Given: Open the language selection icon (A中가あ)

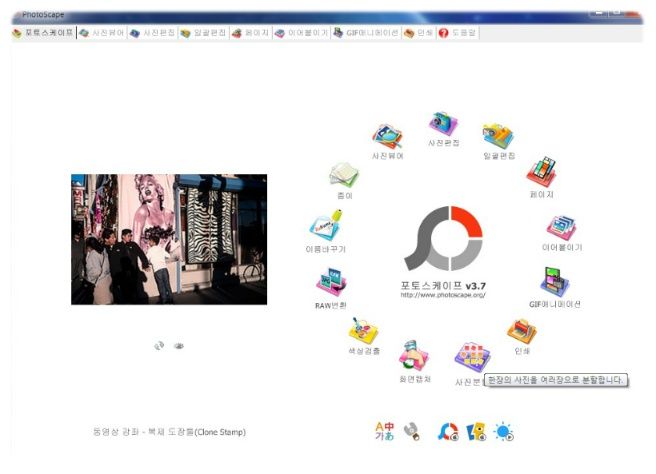Looking at the screenshot, I should tap(384, 431).
